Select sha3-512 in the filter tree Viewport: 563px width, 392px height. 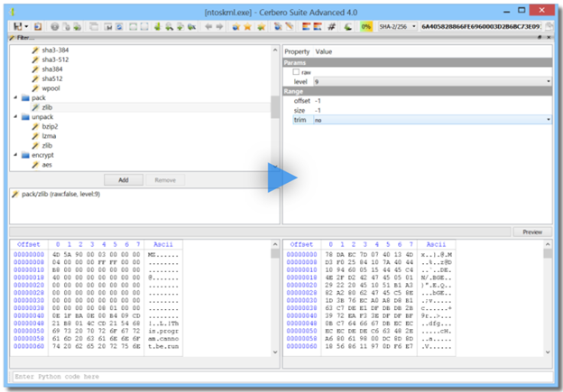pyautogui.click(x=55, y=59)
